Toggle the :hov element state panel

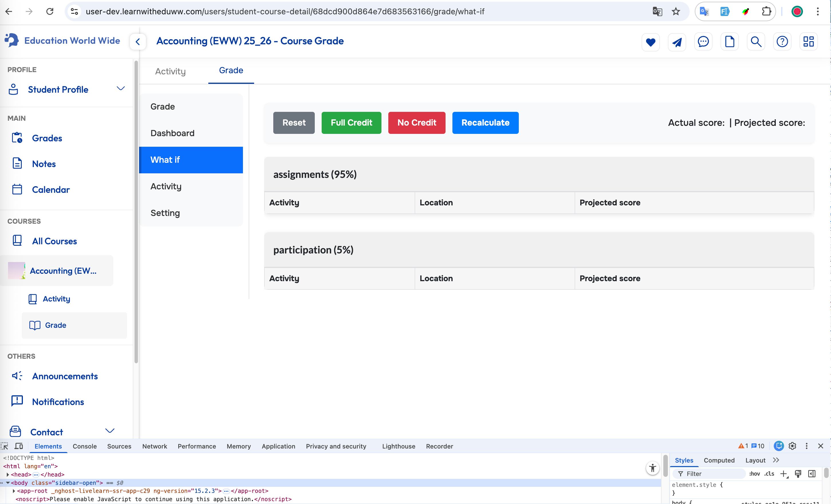[x=754, y=474]
